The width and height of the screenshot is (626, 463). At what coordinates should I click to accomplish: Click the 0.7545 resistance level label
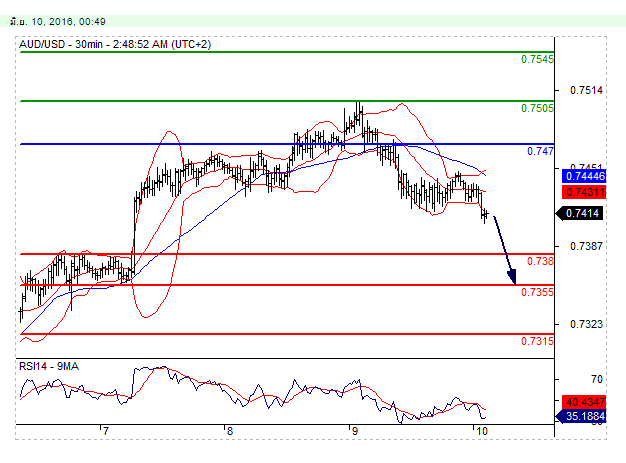(537, 59)
